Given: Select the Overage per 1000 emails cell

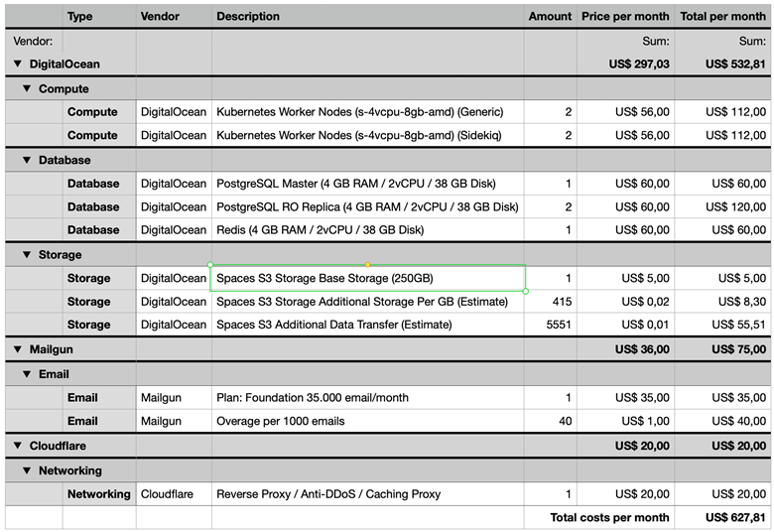Looking at the screenshot, I should tap(368, 421).
